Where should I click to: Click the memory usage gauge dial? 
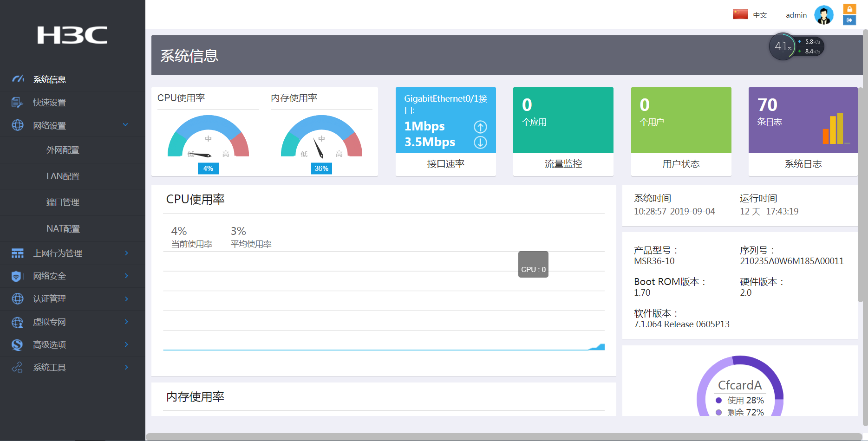321,136
